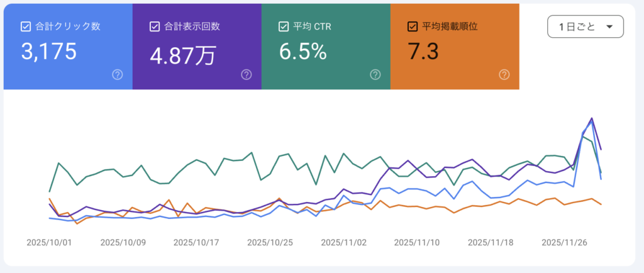Open help icon on 合計表示回数 card
Viewport: 644px width, 273px height.
246,75
